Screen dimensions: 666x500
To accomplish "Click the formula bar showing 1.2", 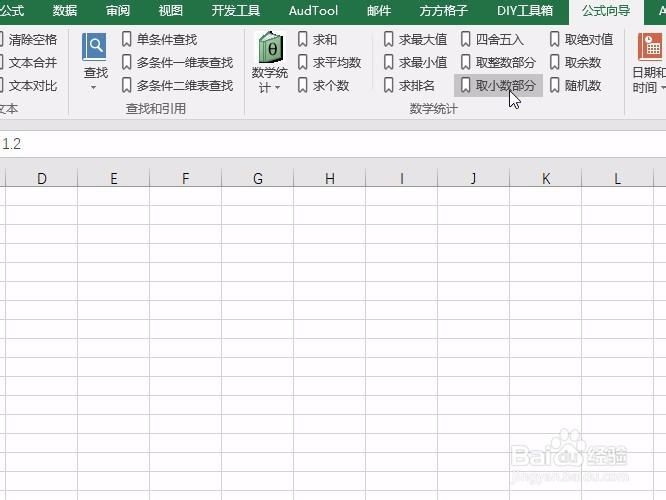I will tap(333, 144).
